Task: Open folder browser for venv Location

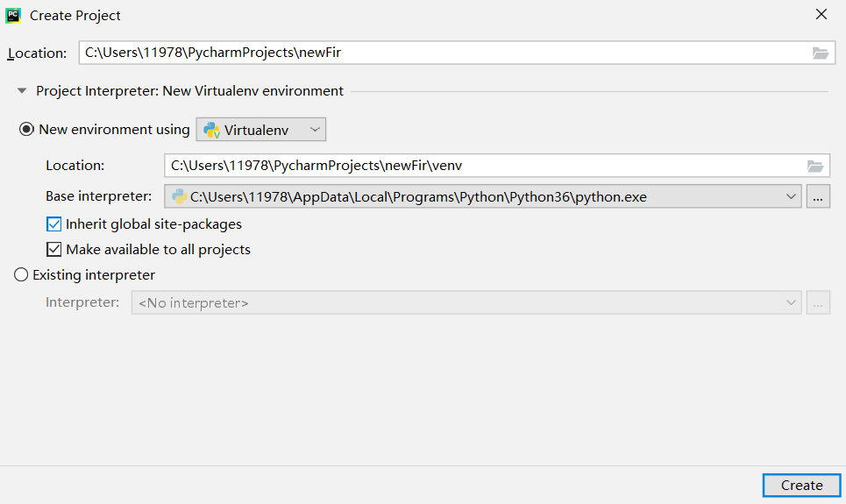Action: [814, 166]
